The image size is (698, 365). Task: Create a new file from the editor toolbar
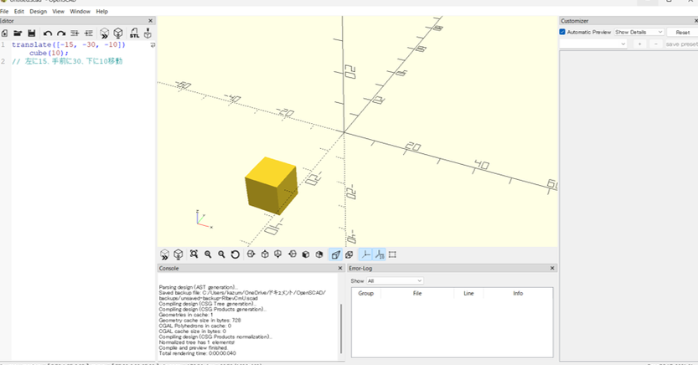pos(4,33)
